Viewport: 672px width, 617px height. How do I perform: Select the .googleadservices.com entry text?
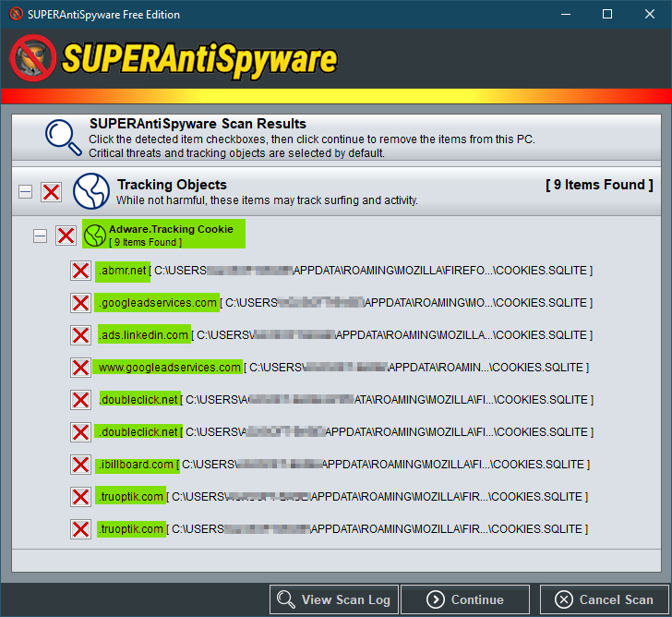tap(157, 303)
